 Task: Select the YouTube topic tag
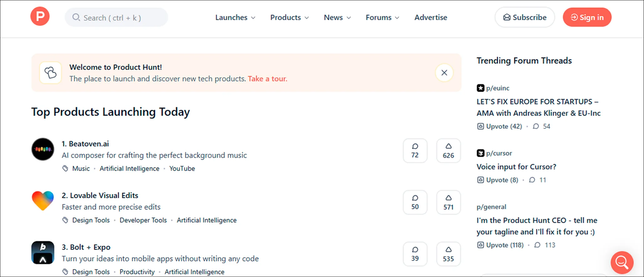click(182, 168)
